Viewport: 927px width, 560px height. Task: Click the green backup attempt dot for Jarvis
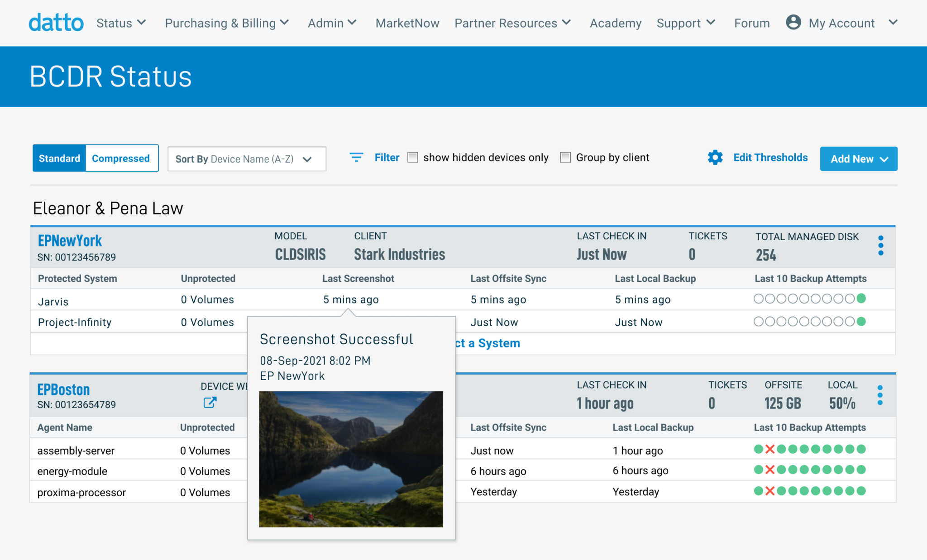861,299
